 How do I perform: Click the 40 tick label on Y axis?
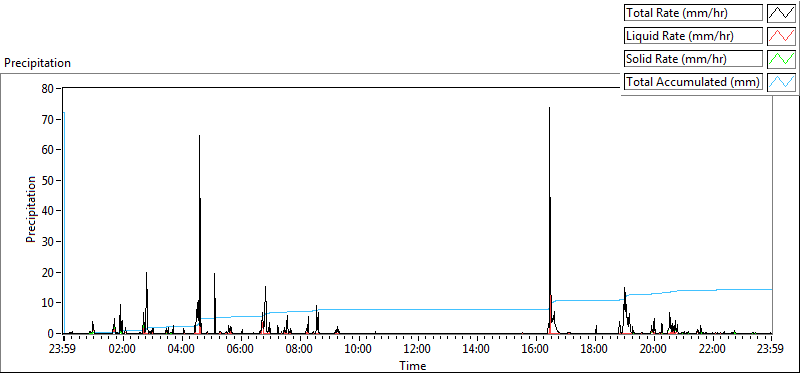pos(47,211)
